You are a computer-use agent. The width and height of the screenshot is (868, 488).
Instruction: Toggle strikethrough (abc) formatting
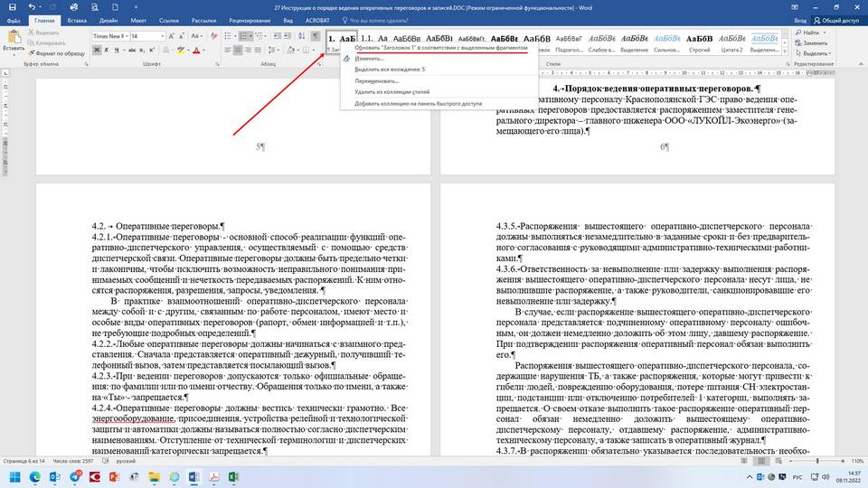132,51
